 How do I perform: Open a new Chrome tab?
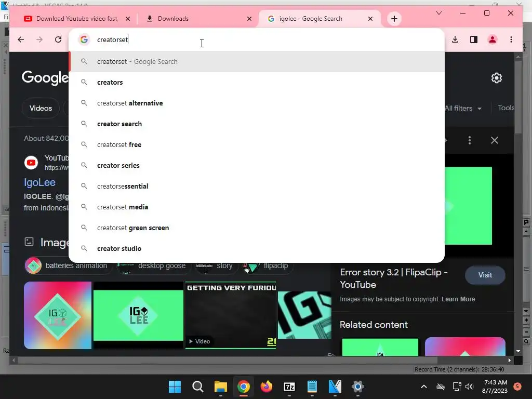click(x=394, y=19)
